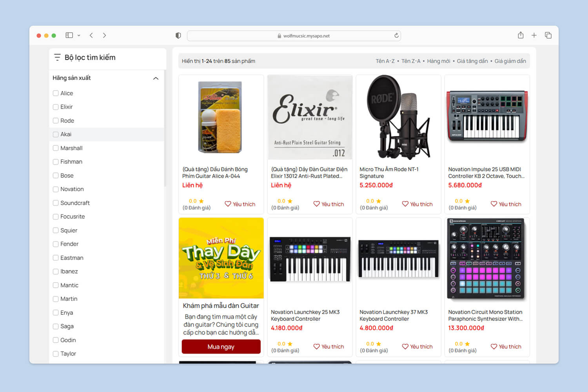Check the Akai manufacturer filter
The width and height of the screenshot is (588, 392).
point(56,134)
